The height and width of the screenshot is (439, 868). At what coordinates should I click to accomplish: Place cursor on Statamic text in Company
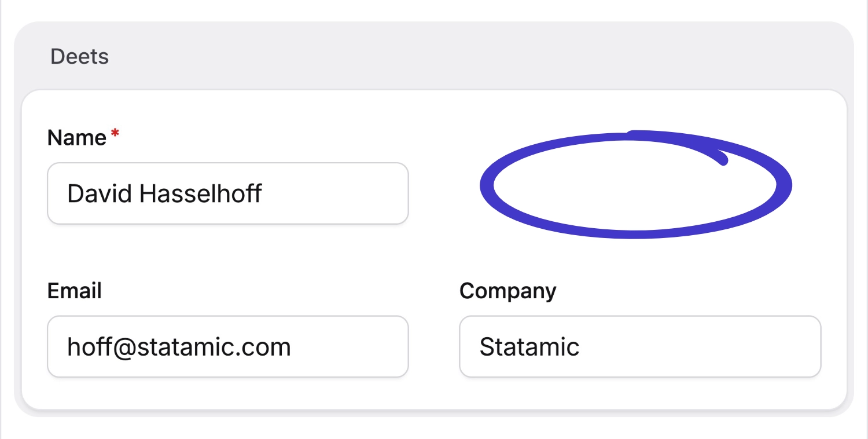529,347
